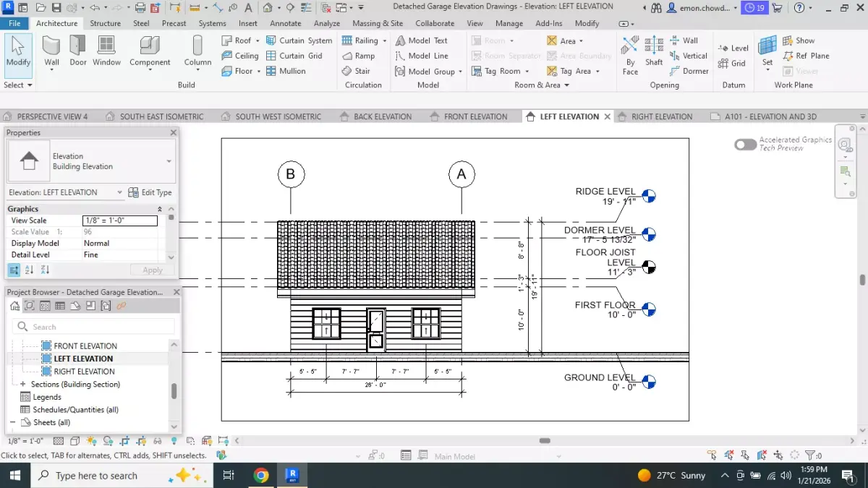The width and height of the screenshot is (868, 488).
Task: Choose the Ceiling tool
Action: click(x=240, y=56)
